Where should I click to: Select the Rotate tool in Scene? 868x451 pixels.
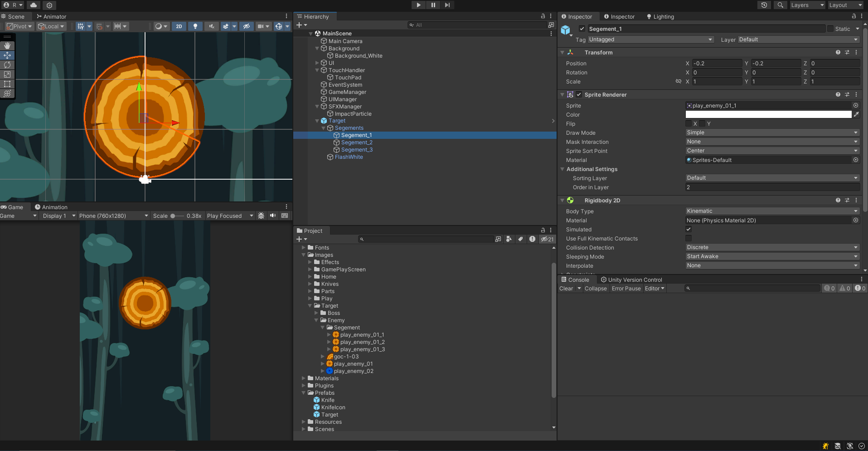[x=7, y=65]
